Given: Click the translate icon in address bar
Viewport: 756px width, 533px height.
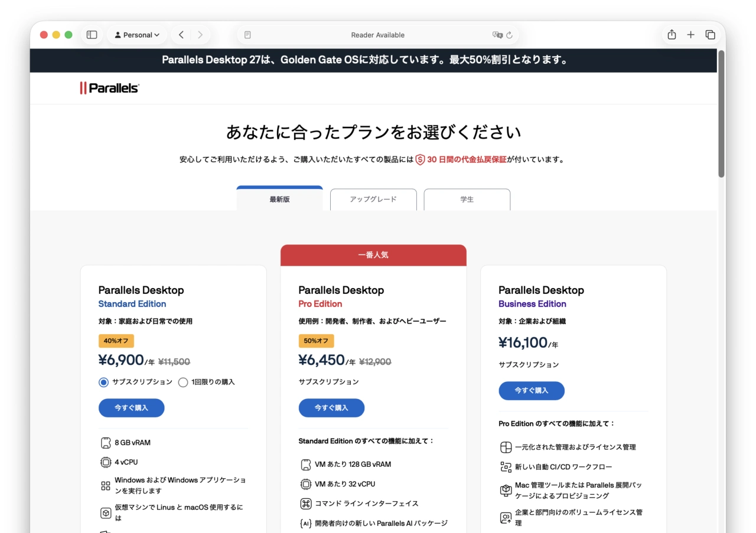Looking at the screenshot, I should click(x=497, y=35).
